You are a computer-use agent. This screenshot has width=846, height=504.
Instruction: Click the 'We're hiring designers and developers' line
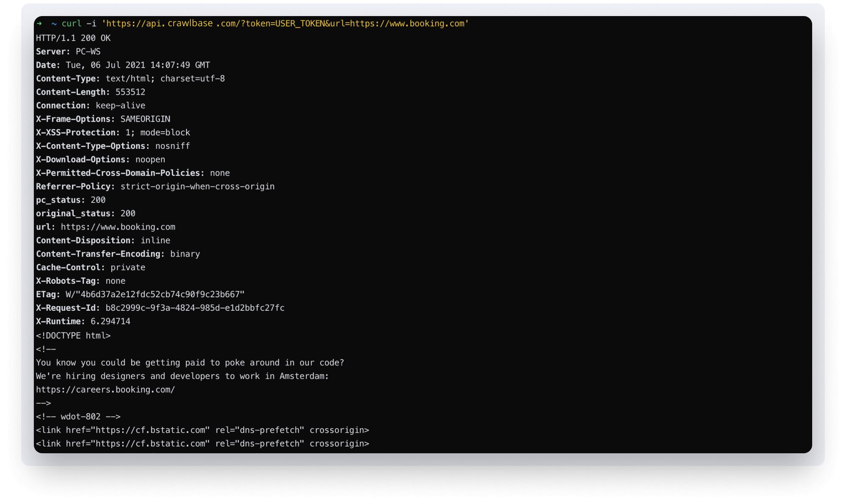click(x=182, y=376)
